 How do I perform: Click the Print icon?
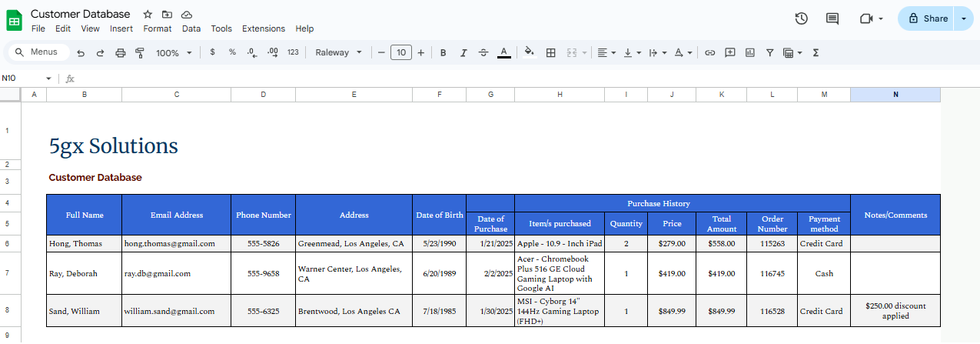tap(120, 52)
